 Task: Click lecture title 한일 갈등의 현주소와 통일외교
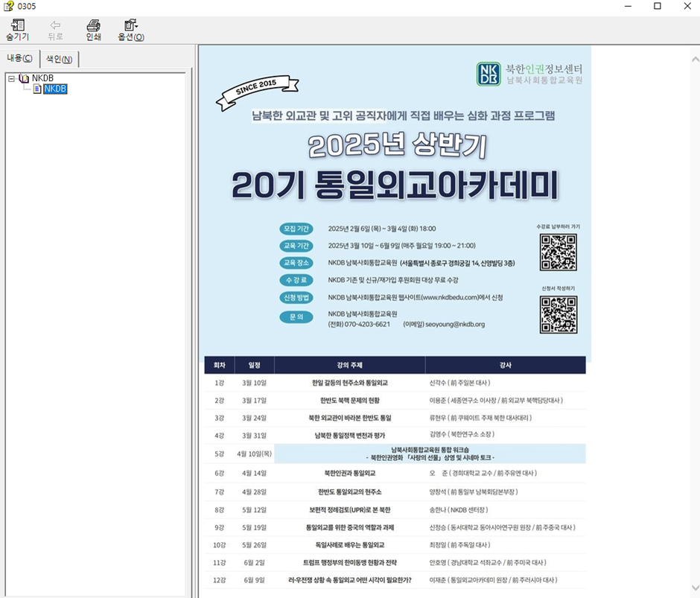tap(349, 383)
